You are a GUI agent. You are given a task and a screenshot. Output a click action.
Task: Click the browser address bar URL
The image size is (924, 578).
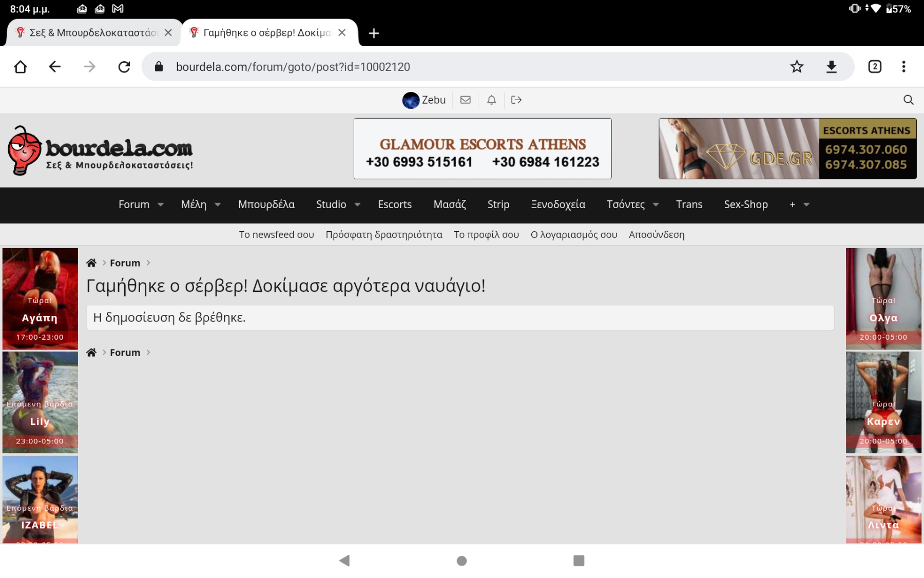coord(293,67)
